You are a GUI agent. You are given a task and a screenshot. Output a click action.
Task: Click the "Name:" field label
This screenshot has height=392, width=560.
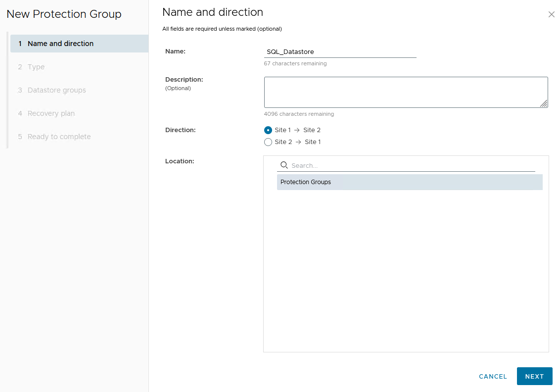tap(175, 51)
